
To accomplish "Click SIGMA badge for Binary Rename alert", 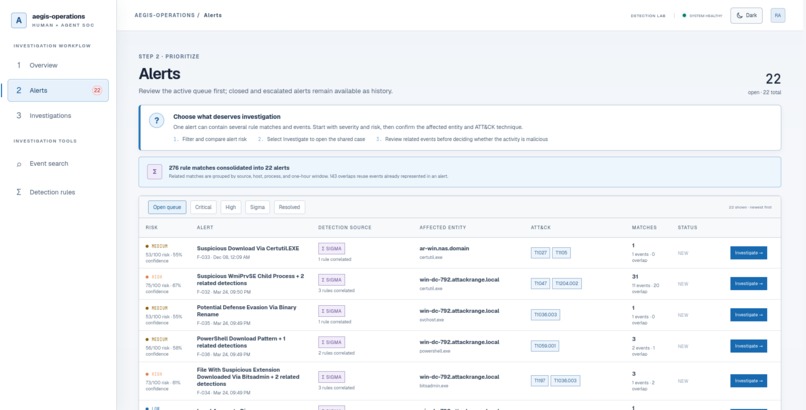I will point(332,311).
